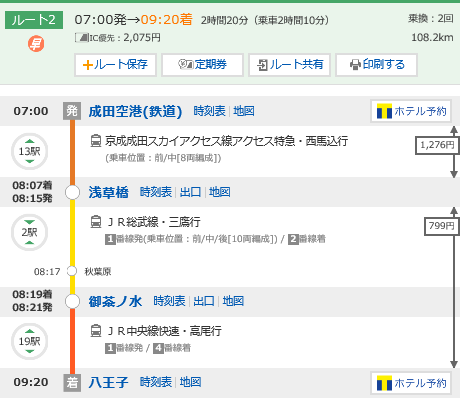Open 時刻表 for 浅草橋
The width and height of the screenshot is (466, 399).
click(156, 192)
